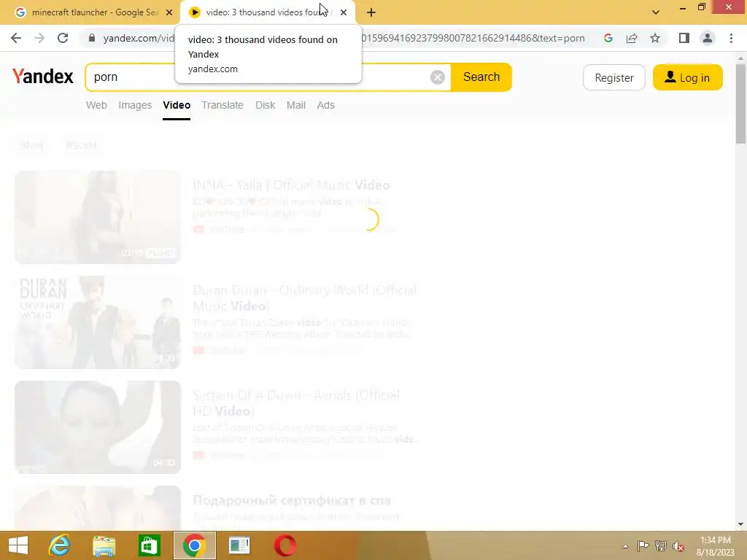Viewport: 747px width, 560px height.
Task: Open Chrome's three-dot menu
Action: [731, 38]
